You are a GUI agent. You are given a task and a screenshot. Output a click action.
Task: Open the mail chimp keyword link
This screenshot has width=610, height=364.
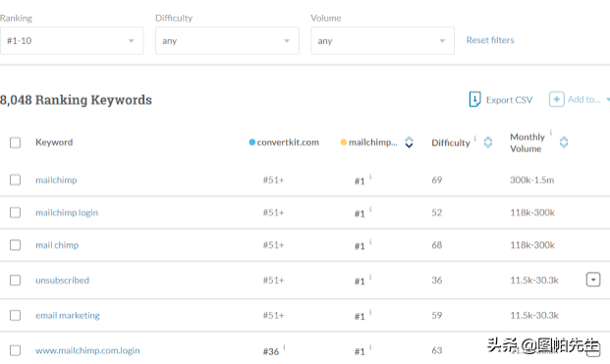[x=57, y=245]
